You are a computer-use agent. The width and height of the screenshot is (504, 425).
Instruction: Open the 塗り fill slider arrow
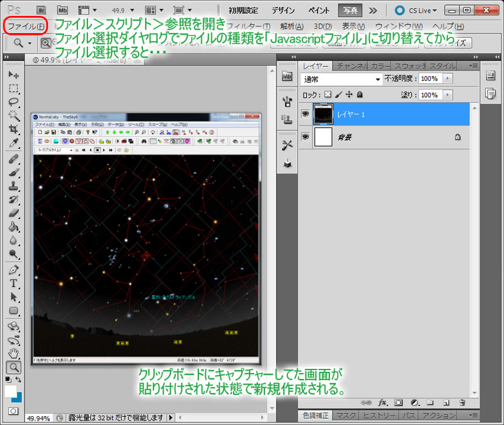point(448,95)
